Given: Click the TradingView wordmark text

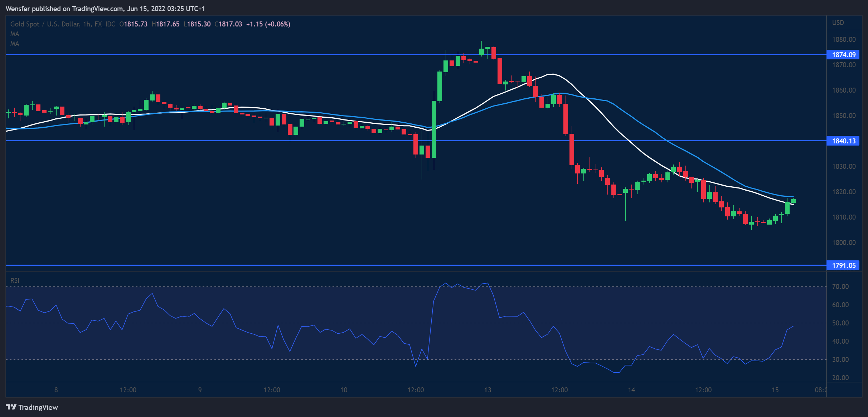Looking at the screenshot, I should tap(38, 407).
